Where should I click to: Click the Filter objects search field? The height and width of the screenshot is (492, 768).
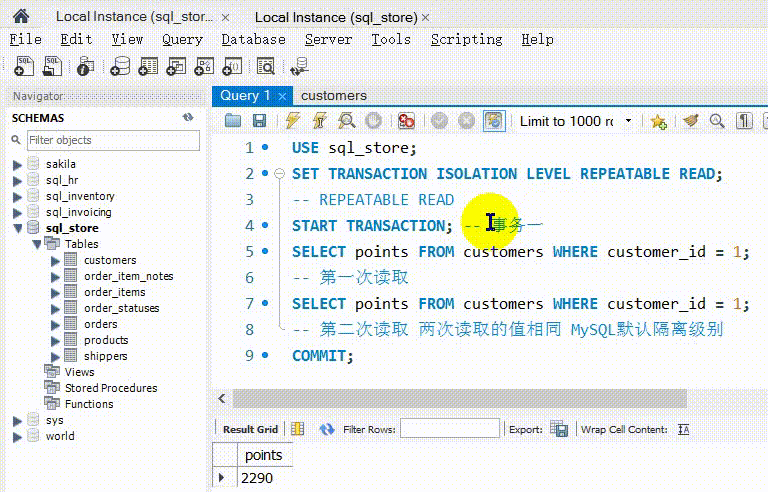tap(113, 140)
